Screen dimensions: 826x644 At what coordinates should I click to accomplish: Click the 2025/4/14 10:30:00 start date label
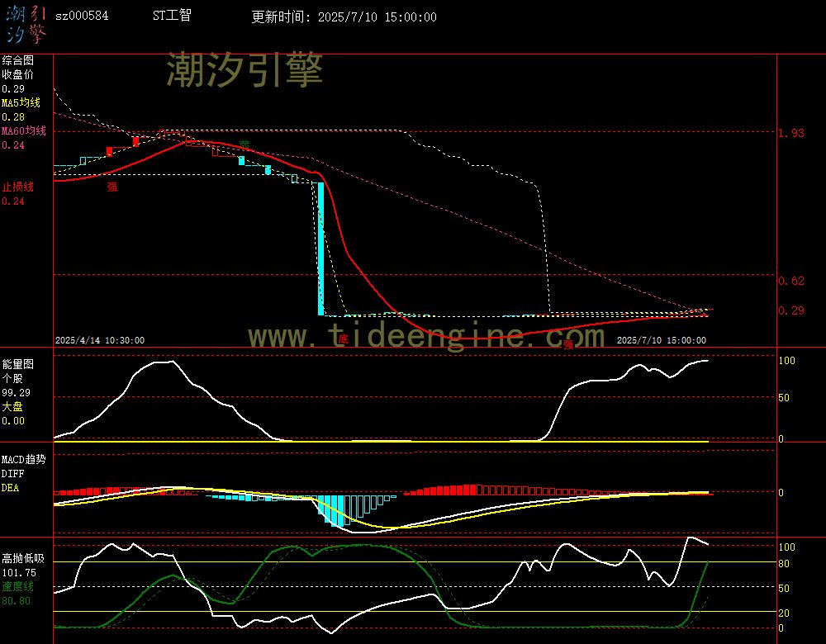click(100, 340)
